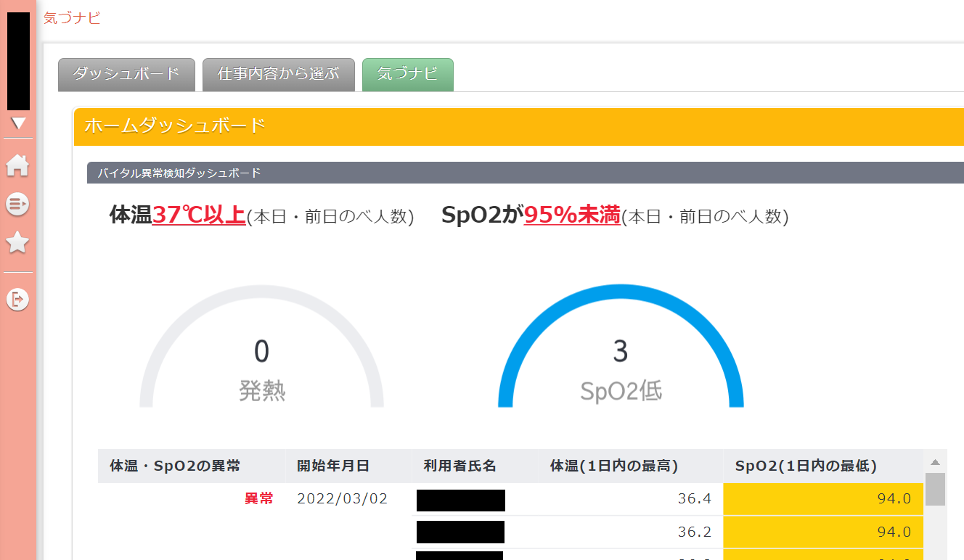Screen dimensions: 964x560
Task: Open the list menu icon in the sidebar
Action: (17, 204)
